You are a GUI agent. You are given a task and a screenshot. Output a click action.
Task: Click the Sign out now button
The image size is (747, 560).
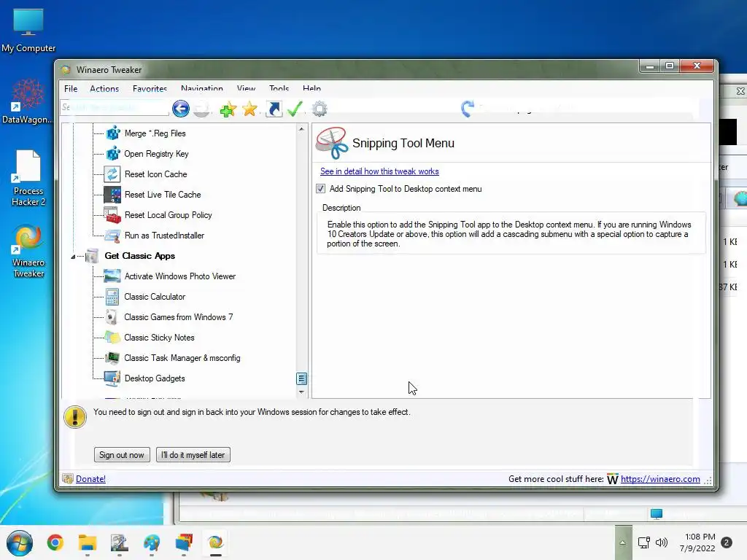click(x=122, y=455)
